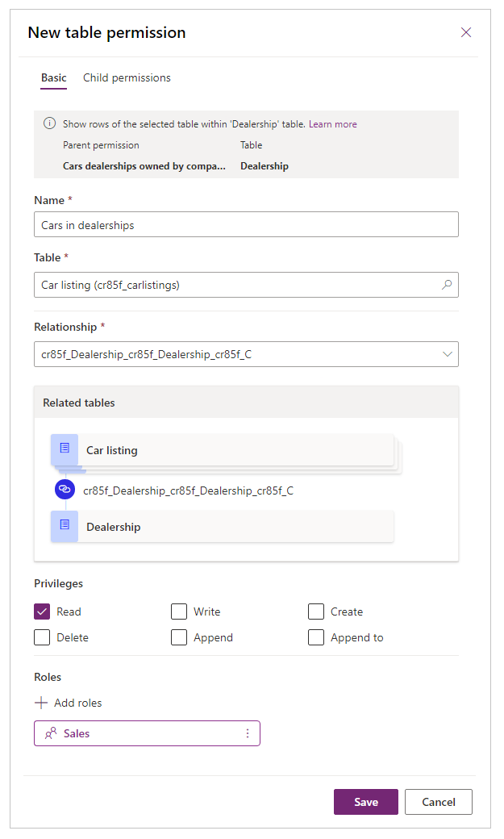Click the plus icon beside Add roles
Viewport: 504px width, 839px height.
[x=41, y=703]
